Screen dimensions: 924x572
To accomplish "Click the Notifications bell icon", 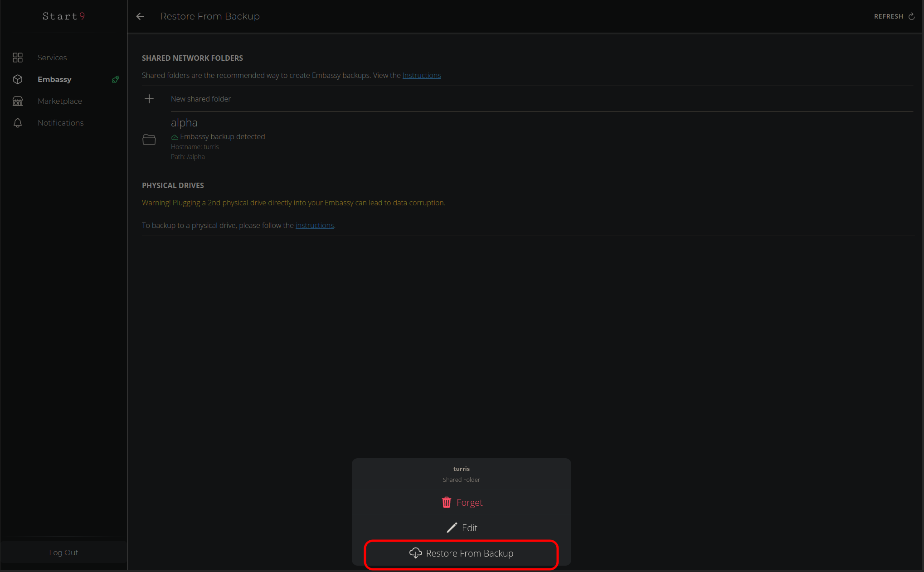I will point(18,123).
